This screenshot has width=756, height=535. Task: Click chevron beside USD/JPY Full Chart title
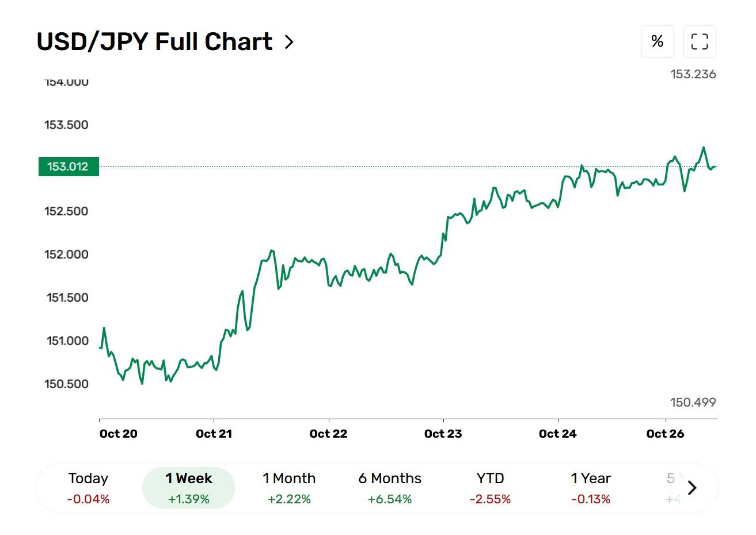coord(289,42)
